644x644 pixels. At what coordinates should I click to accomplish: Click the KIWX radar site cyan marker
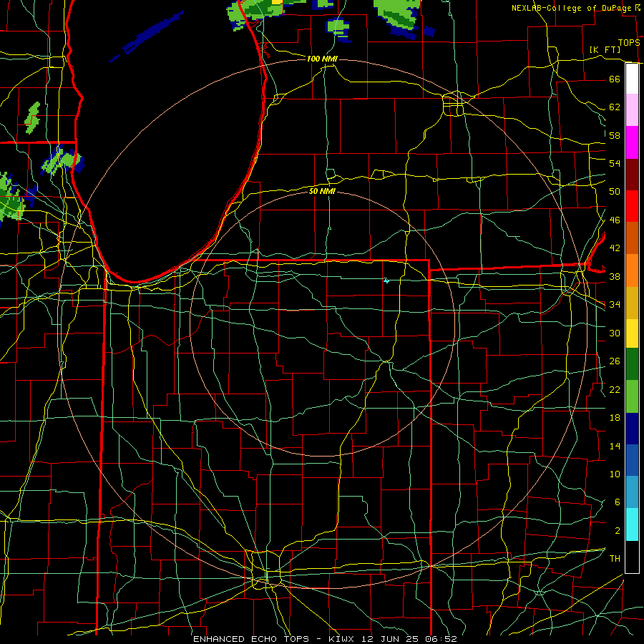tap(386, 280)
